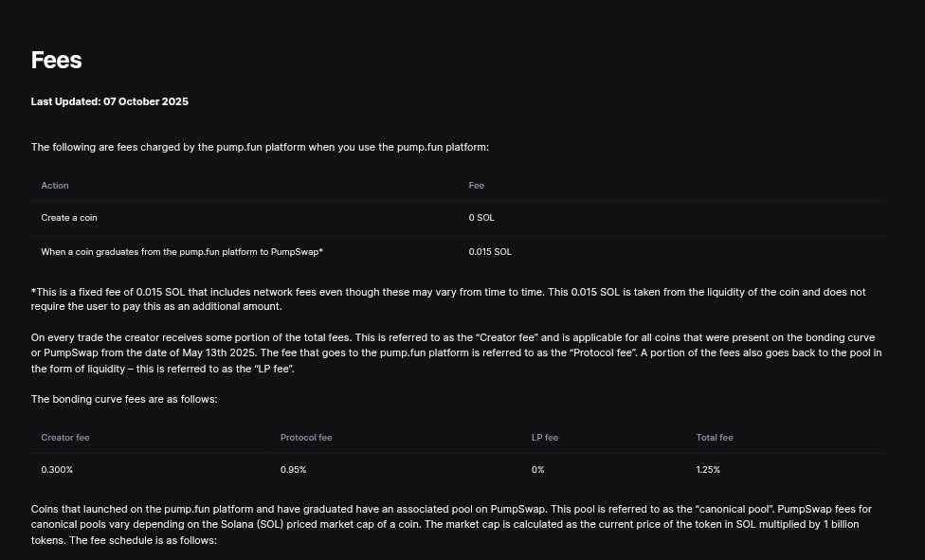Click the Total fee column header

click(715, 438)
